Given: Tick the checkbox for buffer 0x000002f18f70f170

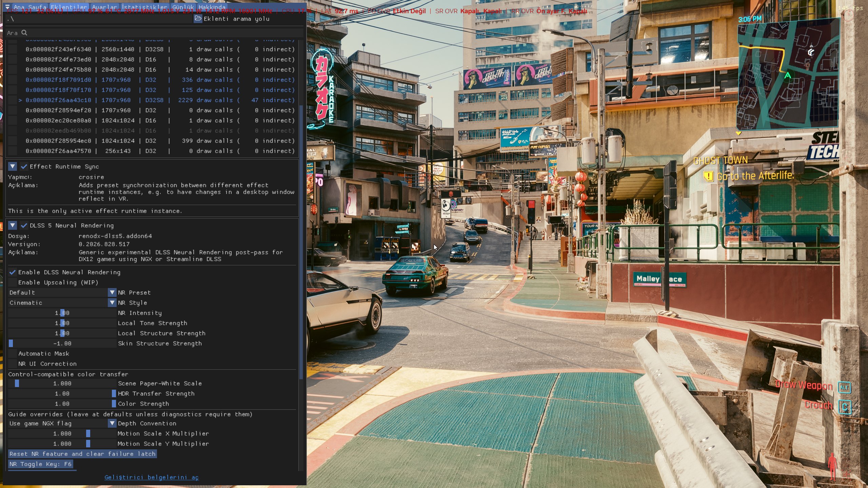Looking at the screenshot, I should click(x=13, y=90).
